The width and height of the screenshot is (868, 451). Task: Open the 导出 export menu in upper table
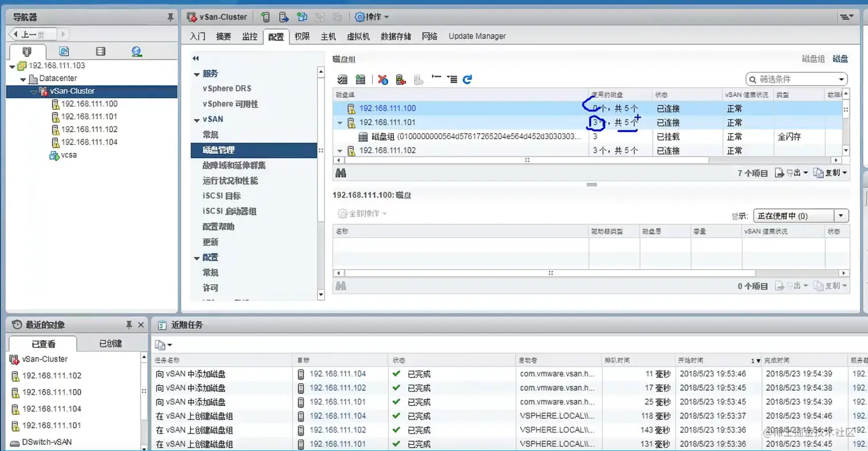click(x=792, y=173)
